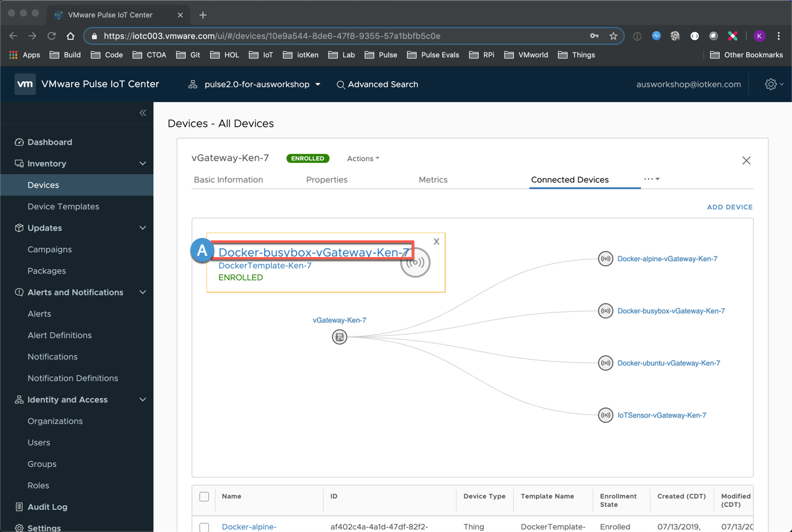Click the Advanced Search magnifier icon
Image resolution: width=792 pixels, height=532 pixels.
click(341, 85)
